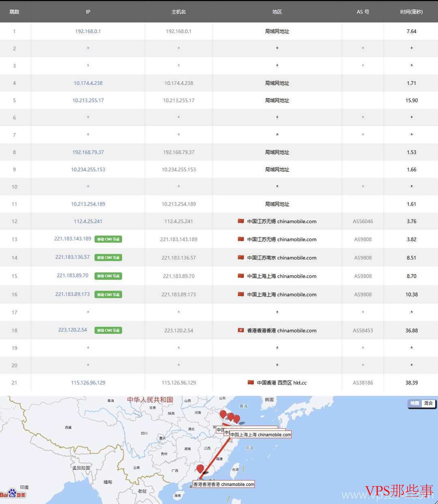Screen dimensions: 438x504
Task: Click the 38.39 time value
Action: (411, 383)
